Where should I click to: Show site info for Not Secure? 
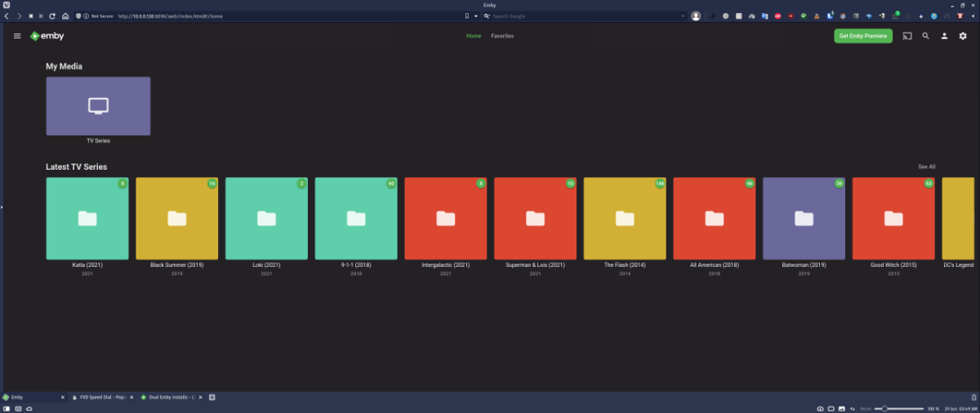[99, 16]
